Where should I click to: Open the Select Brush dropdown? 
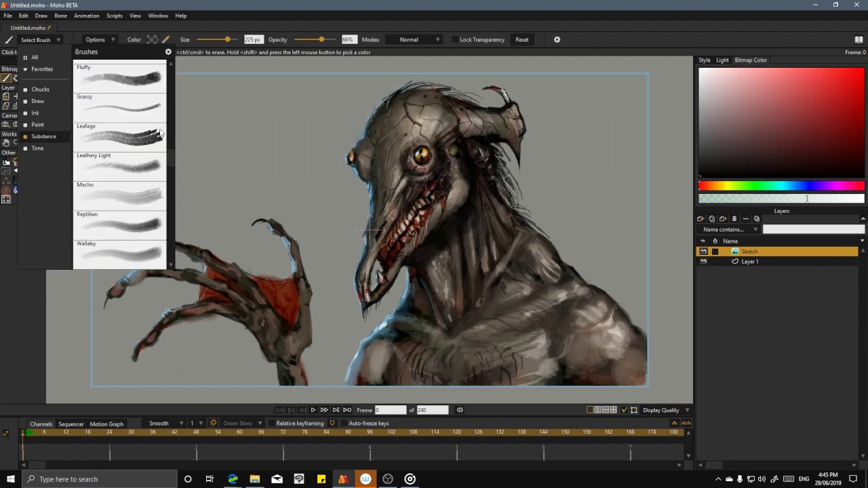point(41,40)
